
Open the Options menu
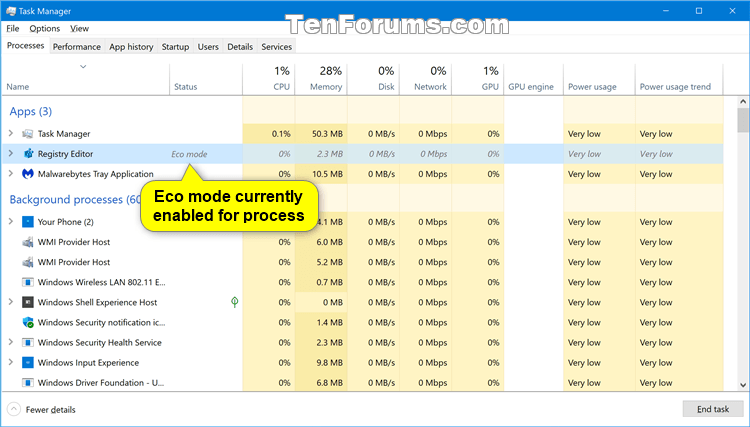click(x=45, y=29)
